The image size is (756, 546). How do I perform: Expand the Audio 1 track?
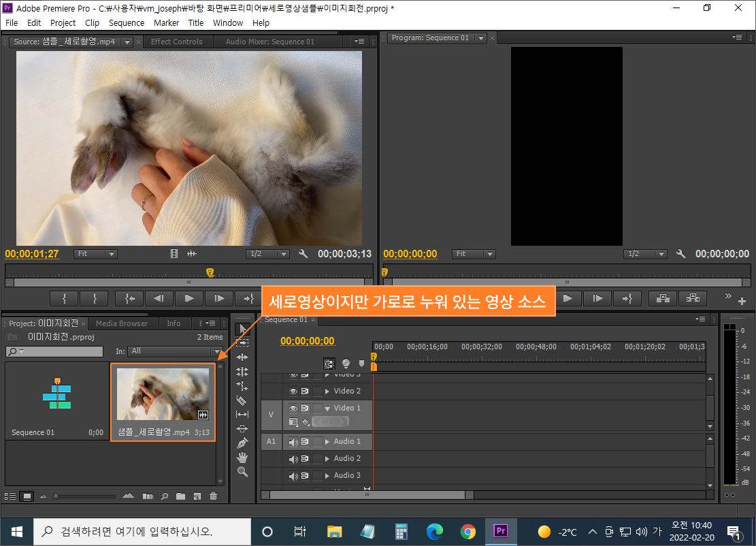pos(327,441)
